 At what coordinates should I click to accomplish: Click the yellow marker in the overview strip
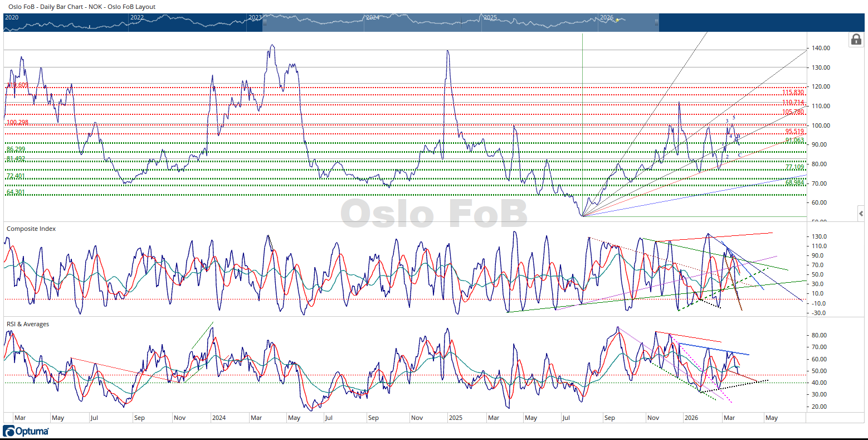[x=617, y=20]
